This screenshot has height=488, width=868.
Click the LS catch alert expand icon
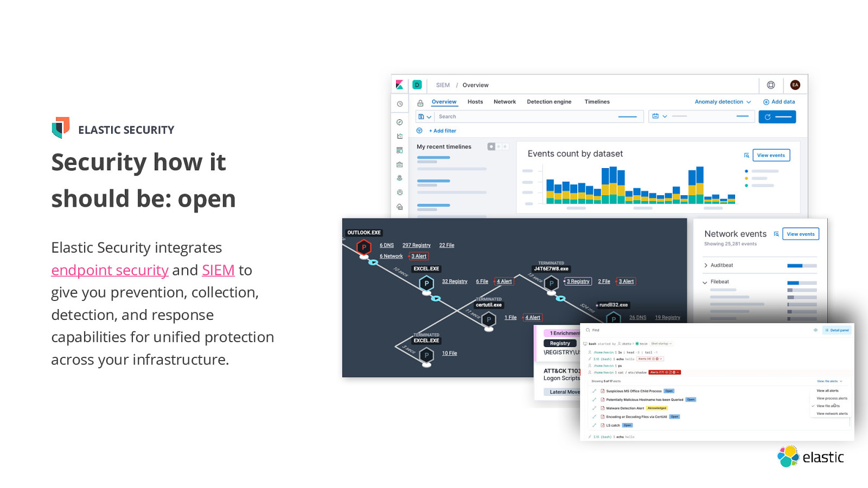click(595, 425)
